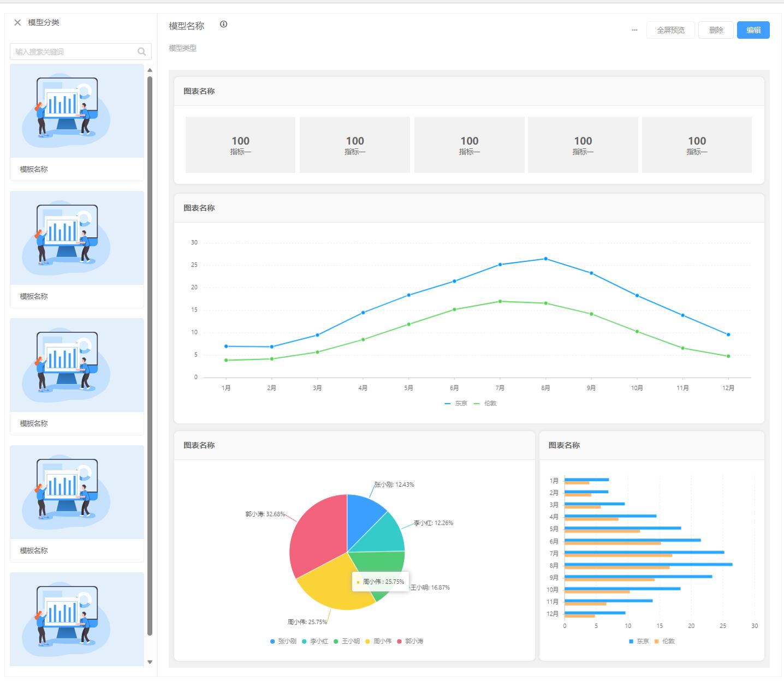Click the teal 李小红 pie slice

[382, 537]
